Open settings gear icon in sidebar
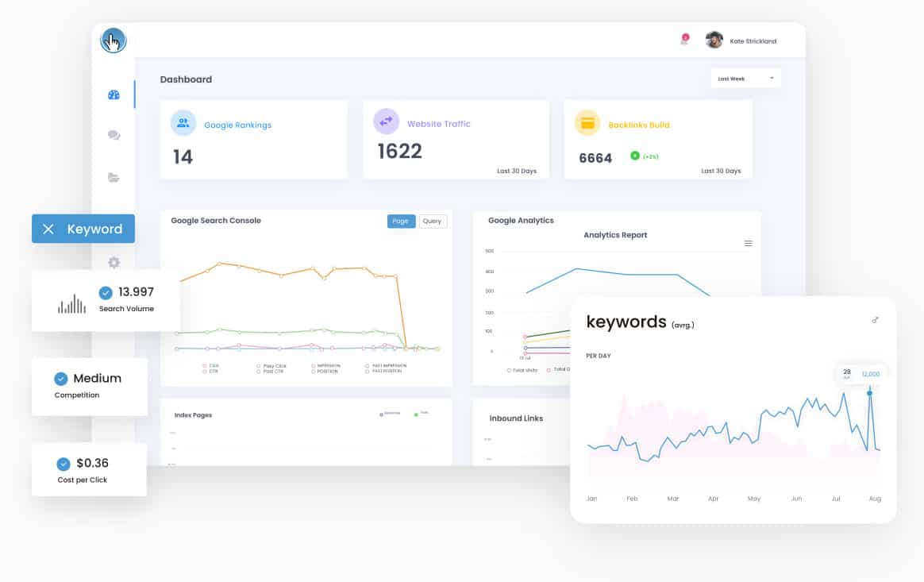Viewport: 924px width, 582px height. pyautogui.click(x=114, y=262)
